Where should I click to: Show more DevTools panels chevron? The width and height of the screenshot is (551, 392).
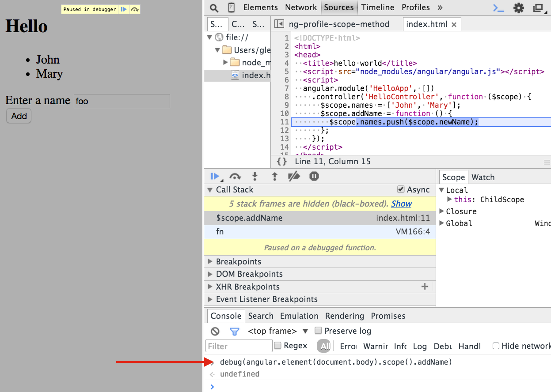[440, 8]
